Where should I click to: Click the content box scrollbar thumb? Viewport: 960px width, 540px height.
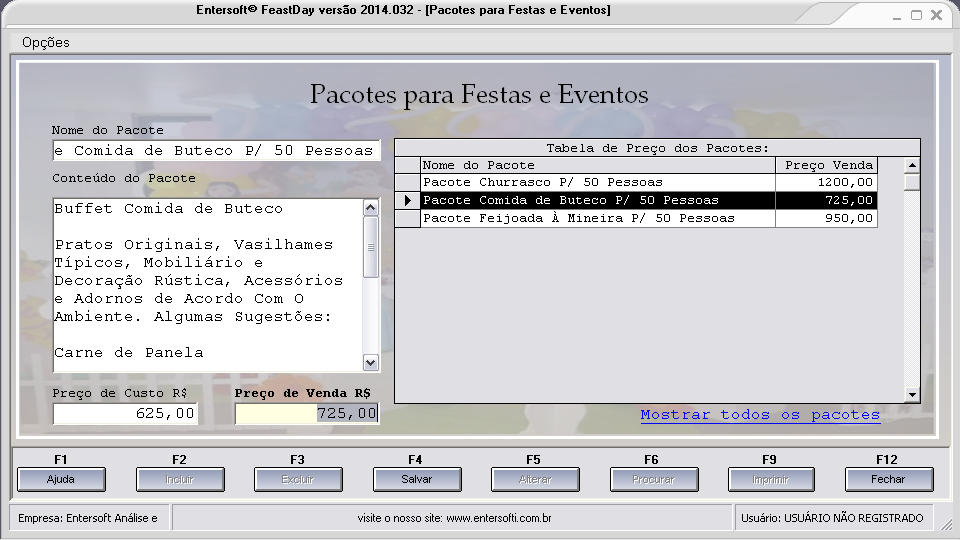click(370, 247)
